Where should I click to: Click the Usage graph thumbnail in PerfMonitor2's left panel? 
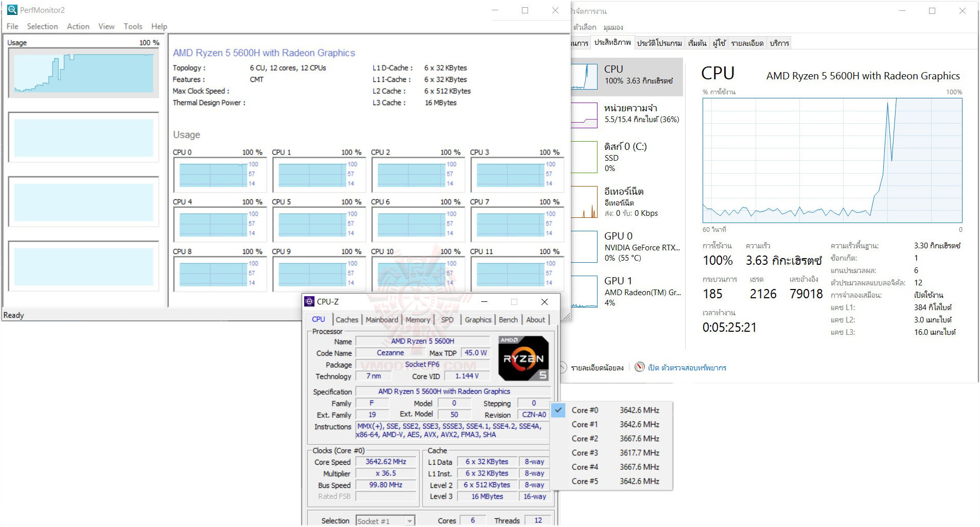click(x=83, y=73)
